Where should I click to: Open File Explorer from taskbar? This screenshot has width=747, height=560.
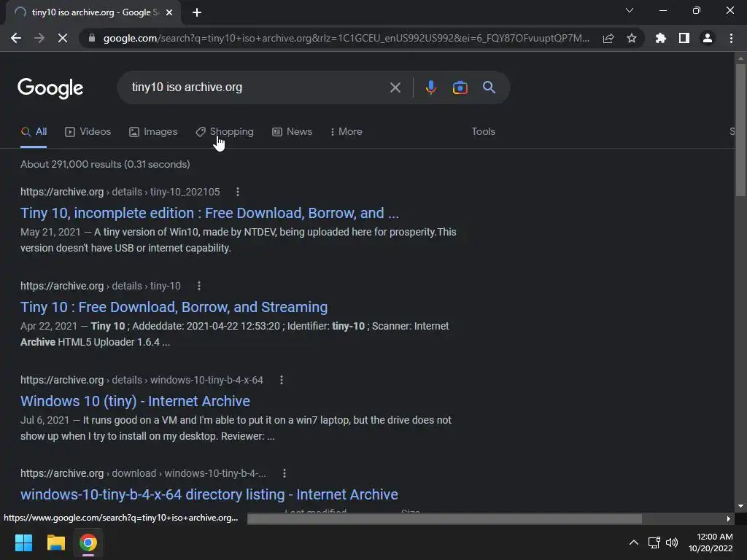55,542
